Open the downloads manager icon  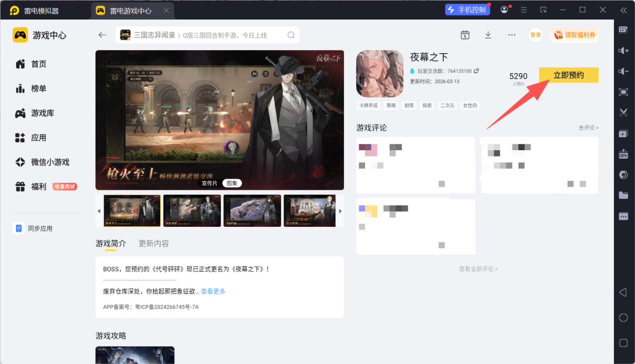click(x=488, y=35)
